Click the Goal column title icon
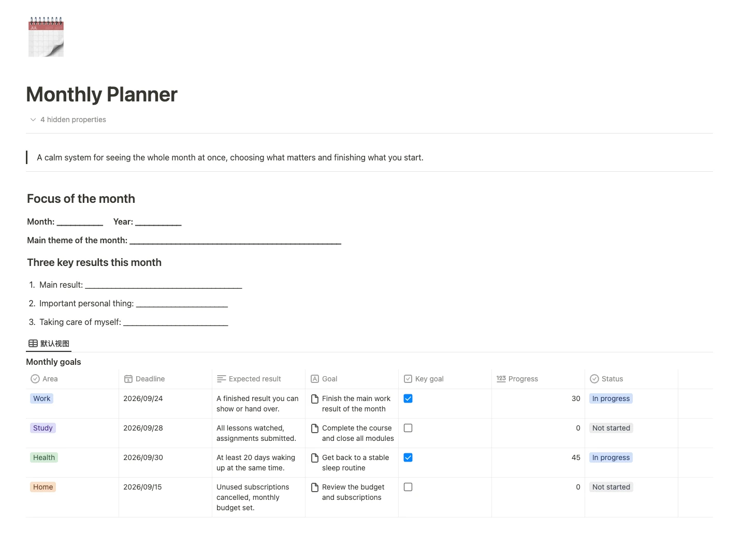The height and width of the screenshot is (533, 756). pyautogui.click(x=315, y=379)
